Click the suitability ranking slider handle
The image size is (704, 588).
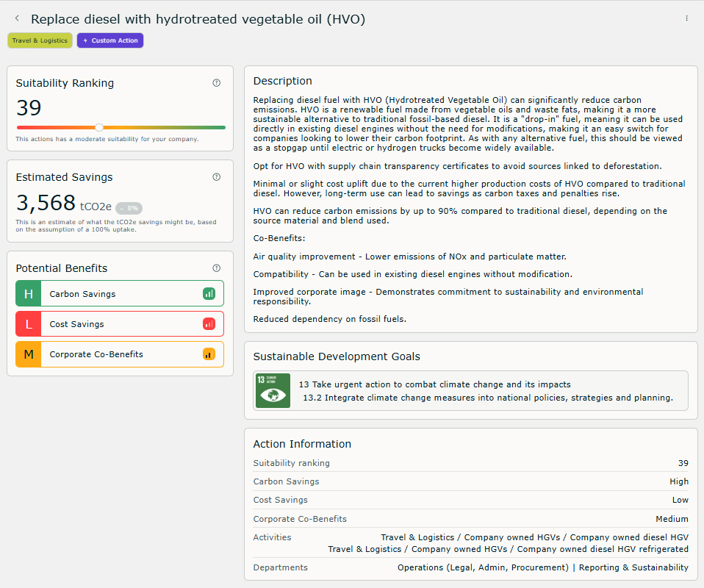coord(99,127)
